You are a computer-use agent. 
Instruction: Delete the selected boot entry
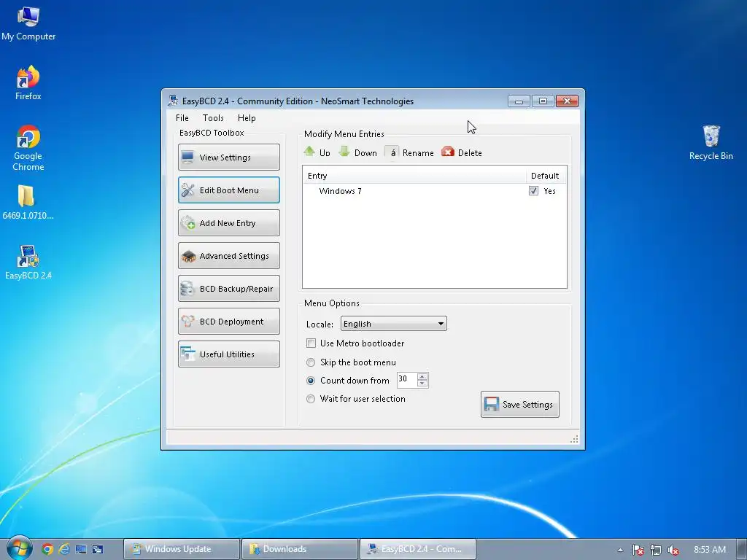pos(462,152)
